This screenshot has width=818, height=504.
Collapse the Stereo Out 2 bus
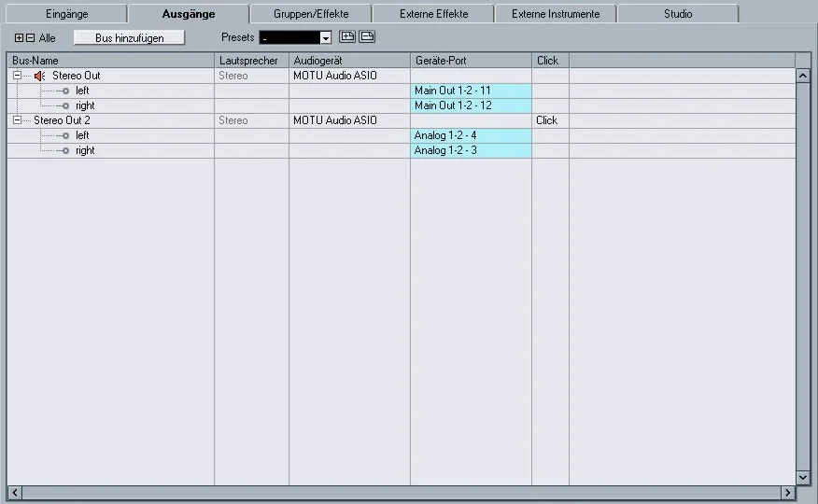click(x=17, y=120)
